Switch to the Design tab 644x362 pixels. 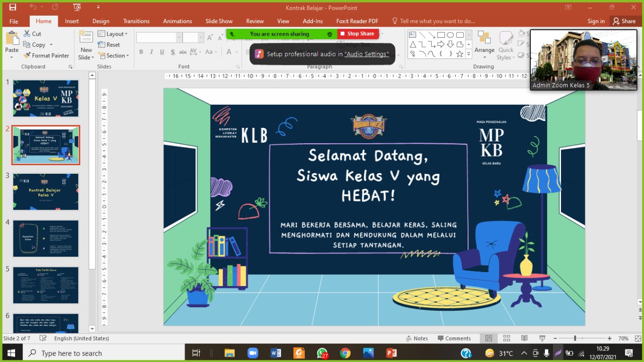pyautogui.click(x=101, y=21)
